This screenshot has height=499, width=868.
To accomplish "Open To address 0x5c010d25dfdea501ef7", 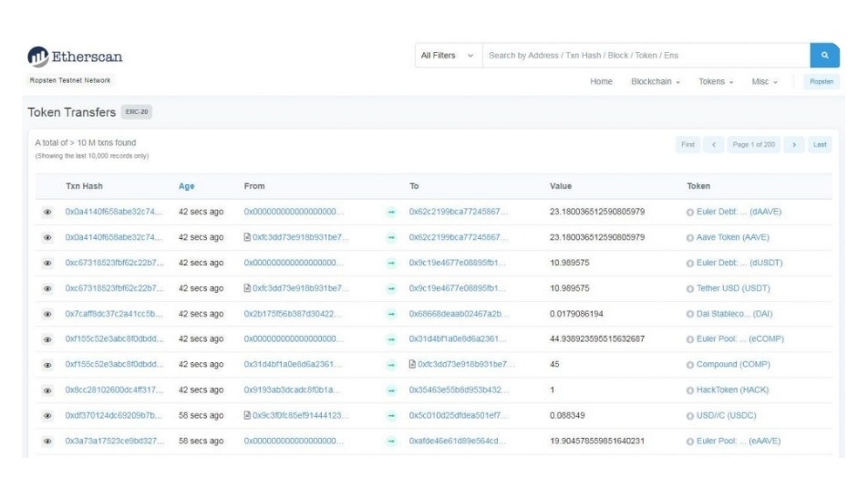I will (x=459, y=415).
